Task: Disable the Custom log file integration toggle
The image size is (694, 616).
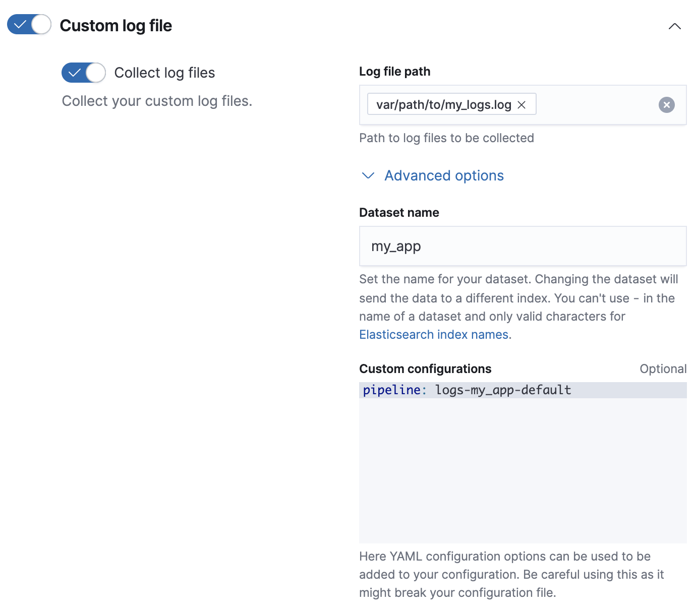Action: coord(29,24)
